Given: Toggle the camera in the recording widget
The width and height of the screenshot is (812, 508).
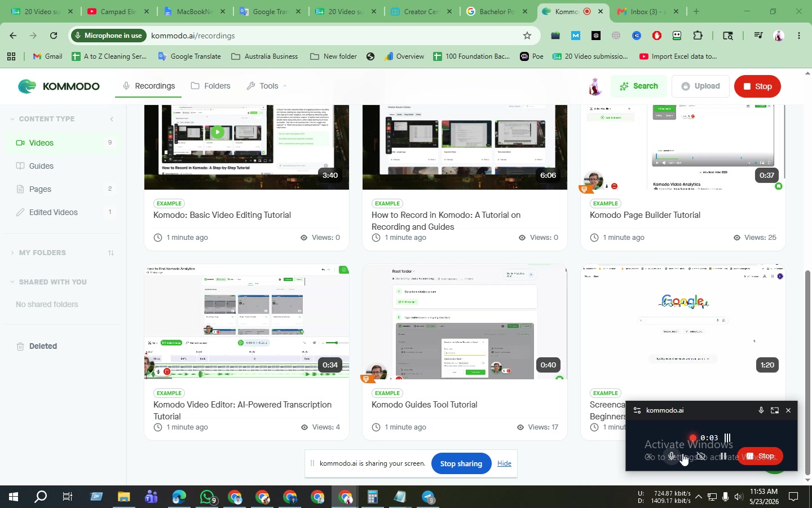Looking at the screenshot, I should (701, 456).
